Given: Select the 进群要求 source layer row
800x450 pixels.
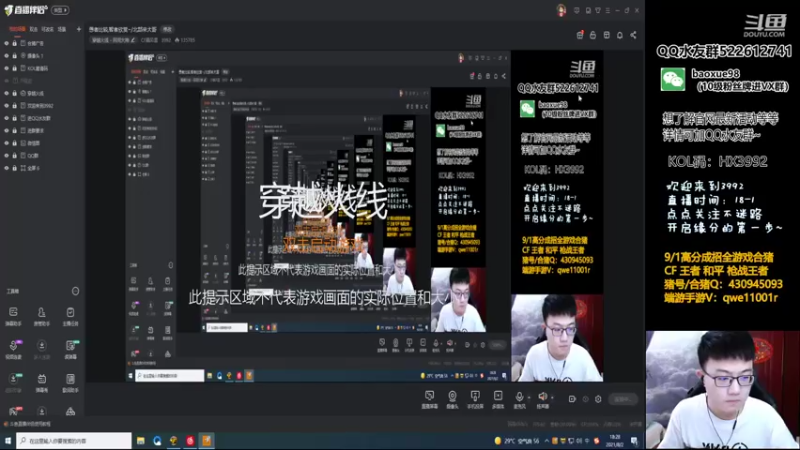Looking at the screenshot, I should [x=42, y=131].
